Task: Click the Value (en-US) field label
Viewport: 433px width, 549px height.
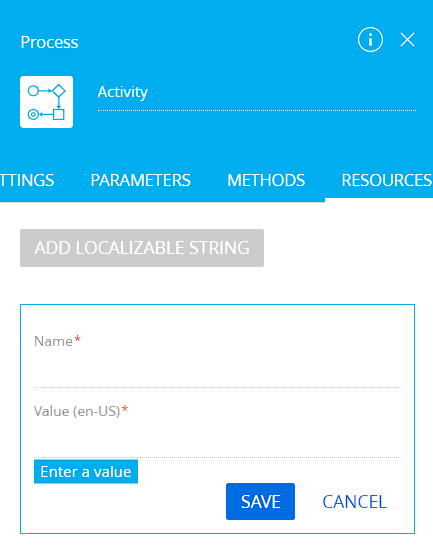Action: (77, 411)
